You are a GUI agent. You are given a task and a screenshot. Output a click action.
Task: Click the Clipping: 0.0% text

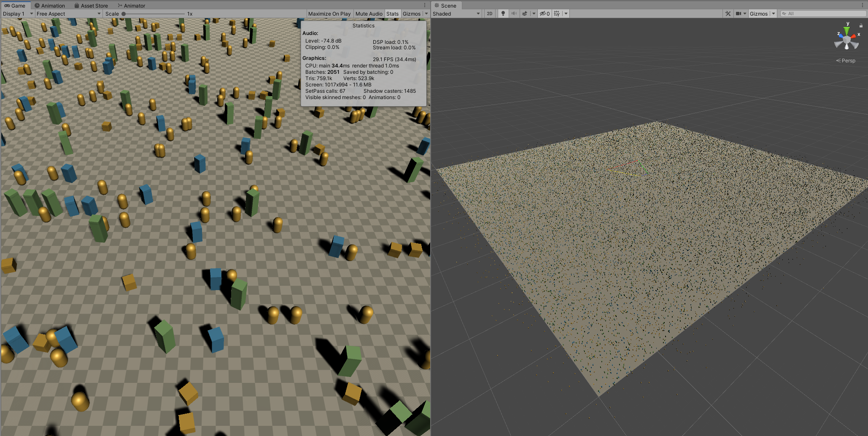coord(322,47)
